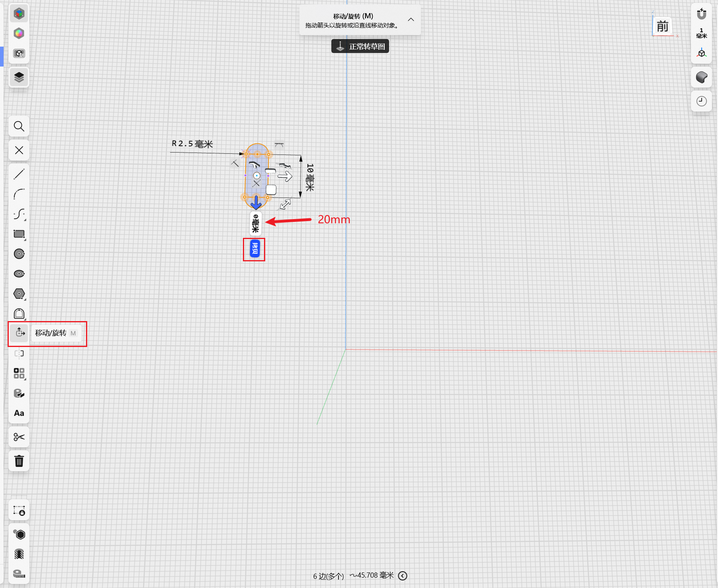Click the white rightward move arrow
Image resolution: width=718 pixels, height=588 pixels.
(x=285, y=176)
